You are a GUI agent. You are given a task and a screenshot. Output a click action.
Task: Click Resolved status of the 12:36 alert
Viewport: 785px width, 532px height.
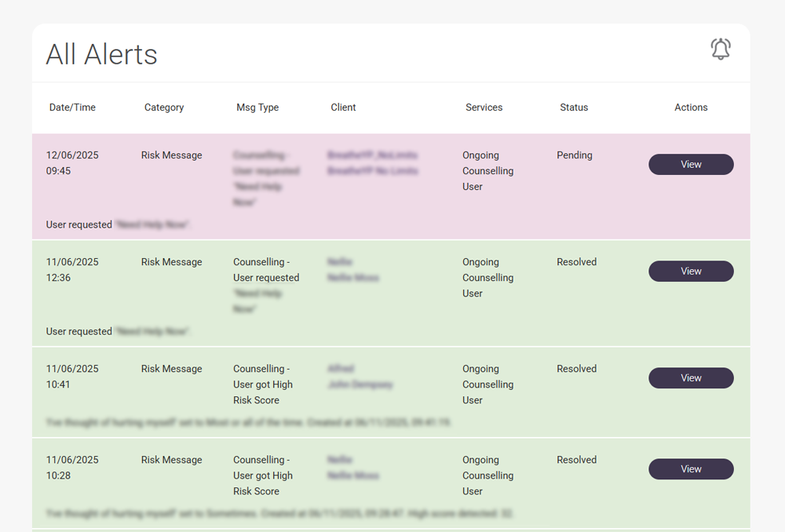point(577,262)
